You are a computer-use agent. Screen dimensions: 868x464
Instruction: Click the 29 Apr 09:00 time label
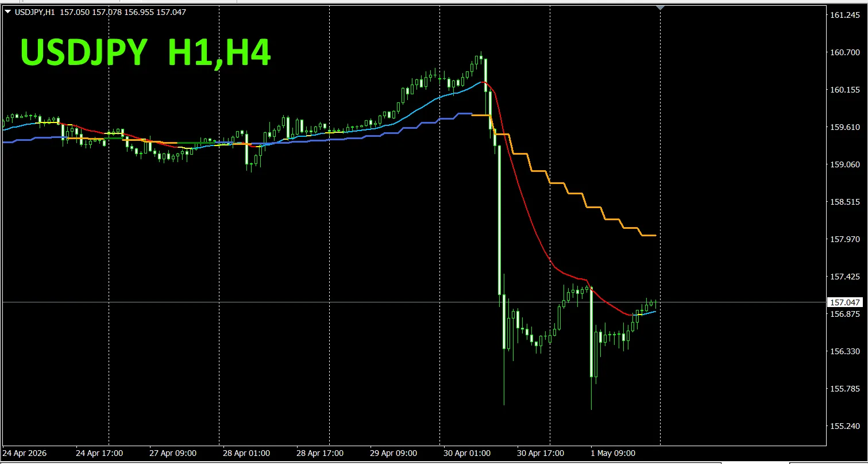394,453
